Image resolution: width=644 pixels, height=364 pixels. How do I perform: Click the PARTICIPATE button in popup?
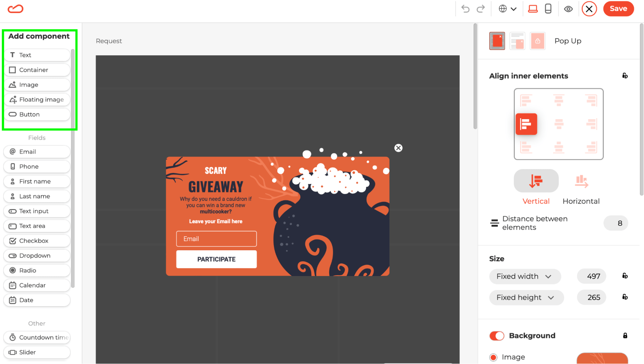coord(216,259)
